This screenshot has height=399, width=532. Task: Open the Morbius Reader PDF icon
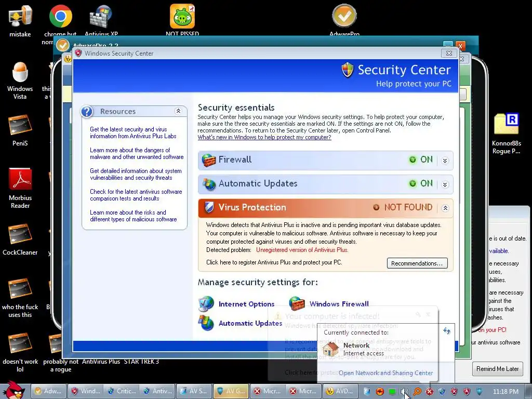[x=20, y=188]
